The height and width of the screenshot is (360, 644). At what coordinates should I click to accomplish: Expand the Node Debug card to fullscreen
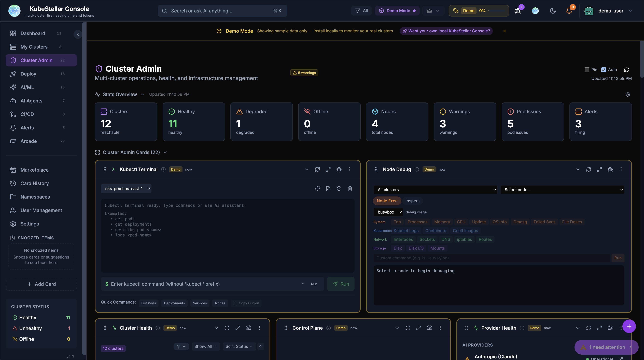click(x=599, y=169)
